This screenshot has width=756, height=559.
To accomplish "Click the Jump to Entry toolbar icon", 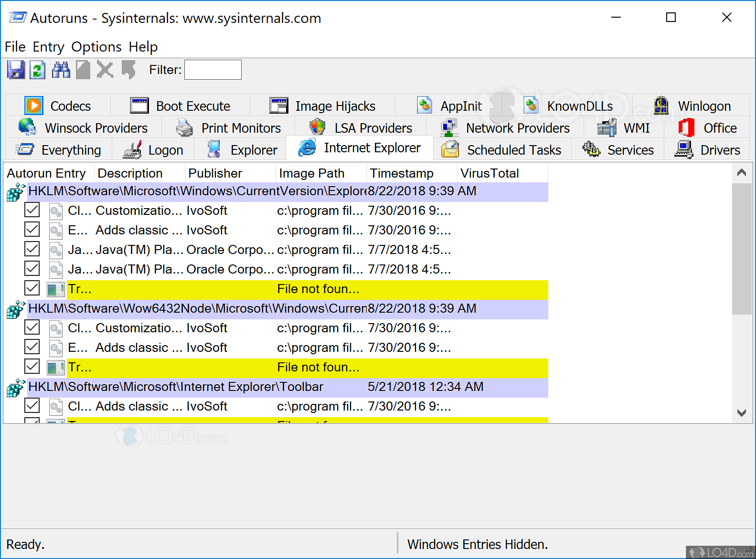I will (x=128, y=70).
